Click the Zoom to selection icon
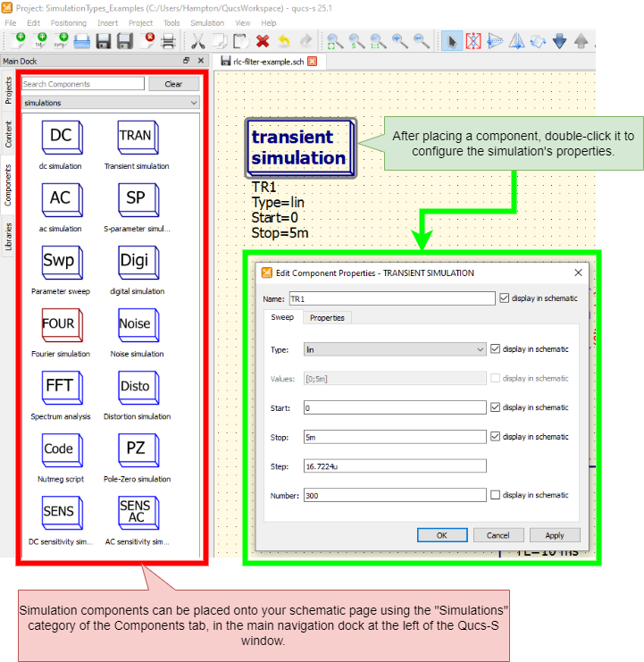The height and width of the screenshot is (662, 644). pos(356,41)
